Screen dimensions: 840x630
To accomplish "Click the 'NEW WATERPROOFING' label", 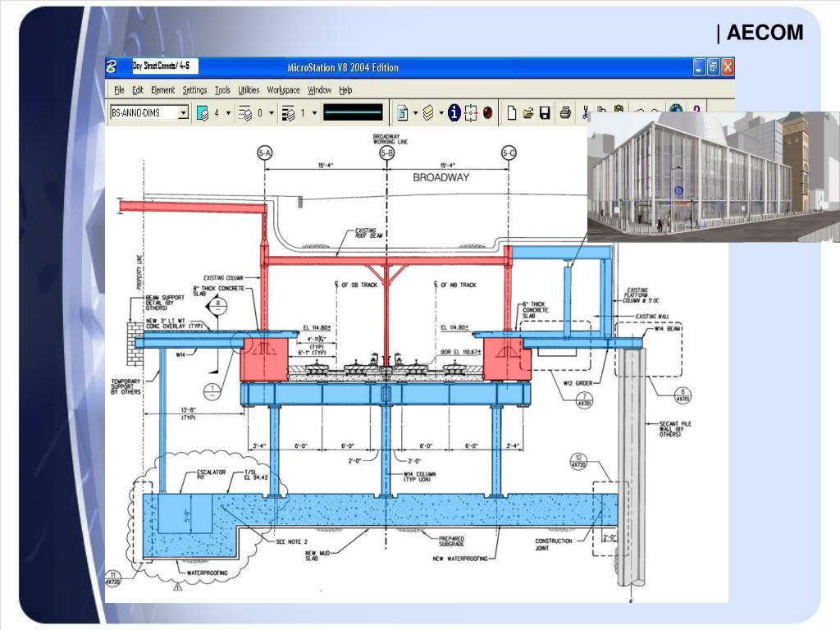I will click(460, 559).
